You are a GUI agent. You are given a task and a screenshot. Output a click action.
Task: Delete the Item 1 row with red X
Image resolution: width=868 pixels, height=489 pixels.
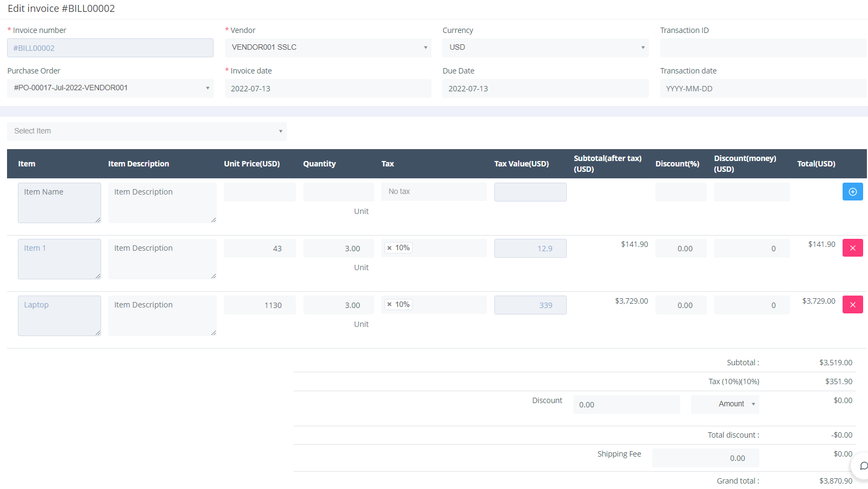point(852,247)
